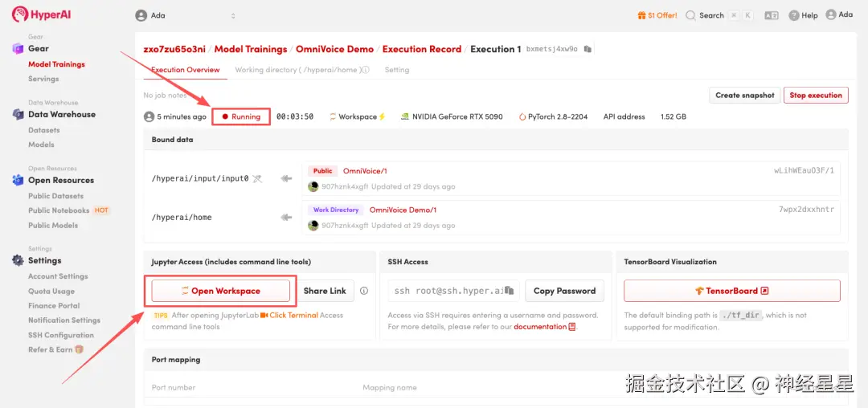Click the Help question mark icon
The height and width of the screenshot is (408, 868).
pos(794,15)
